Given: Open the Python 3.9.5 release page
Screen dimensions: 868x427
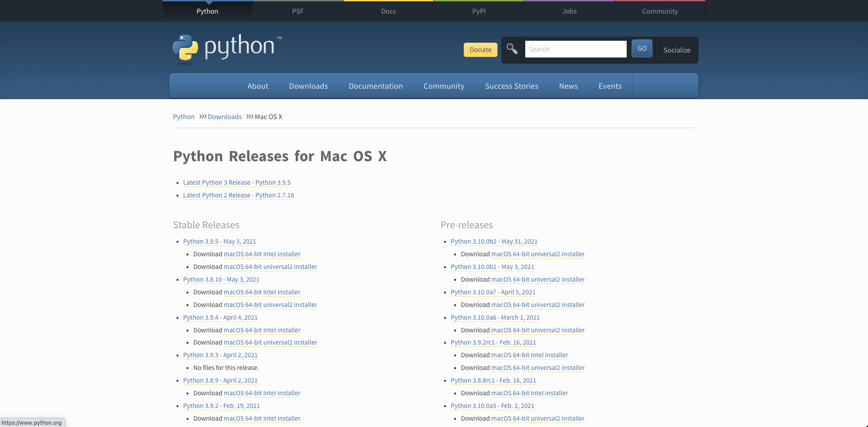Looking at the screenshot, I should (x=219, y=241).
